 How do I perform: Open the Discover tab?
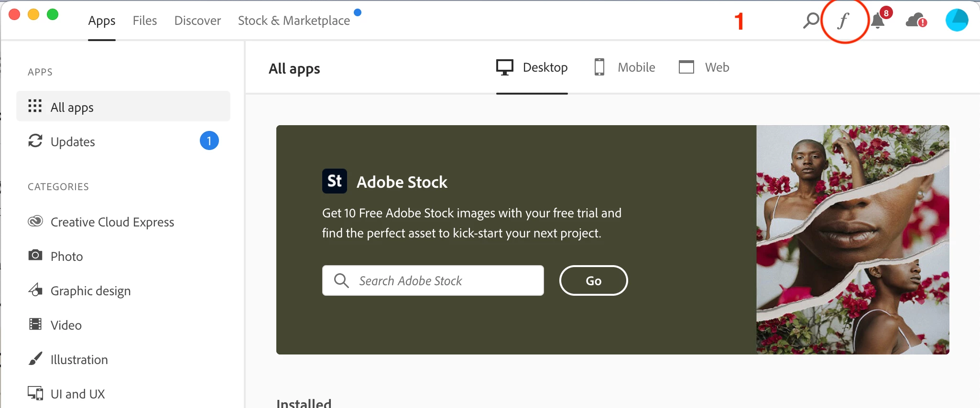coord(197,21)
